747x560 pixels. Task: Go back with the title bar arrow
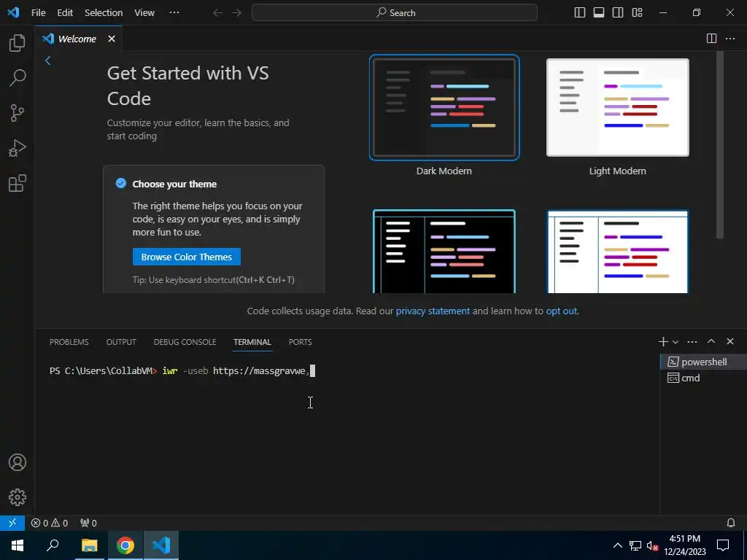217,13
